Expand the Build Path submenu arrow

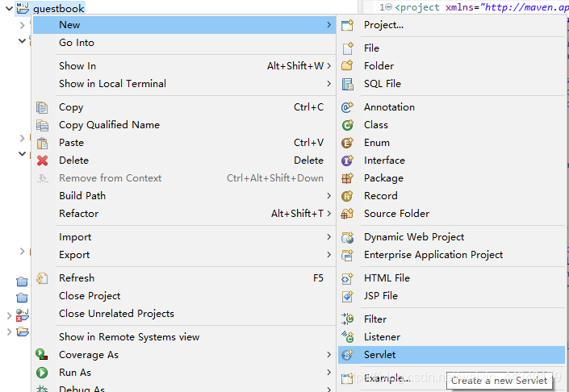click(x=328, y=196)
